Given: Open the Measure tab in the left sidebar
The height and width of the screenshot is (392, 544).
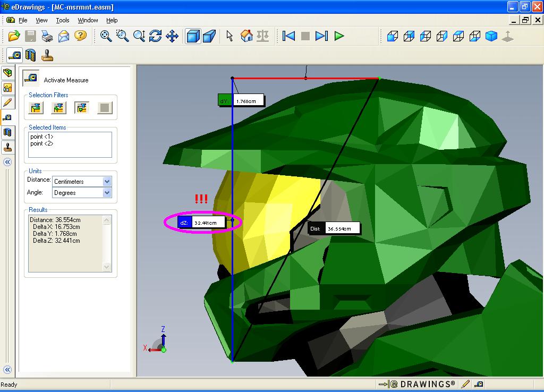Looking at the screenshot, I should coord(7,117).
